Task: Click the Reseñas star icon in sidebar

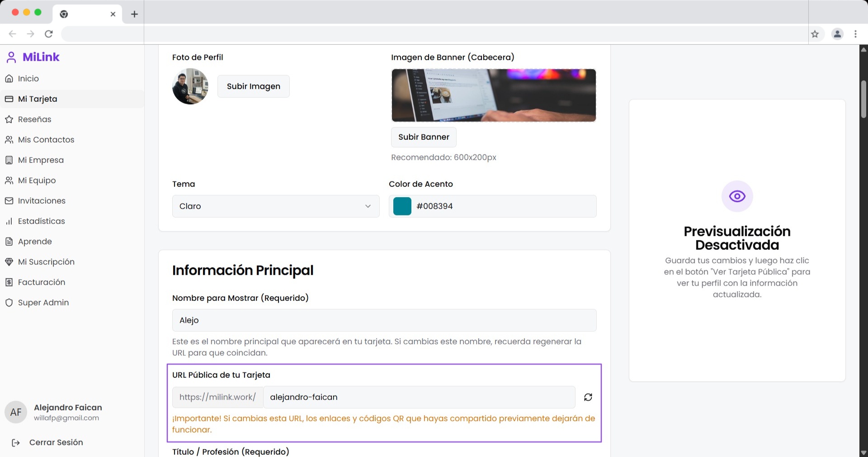Action: click(x=9, y=119)
